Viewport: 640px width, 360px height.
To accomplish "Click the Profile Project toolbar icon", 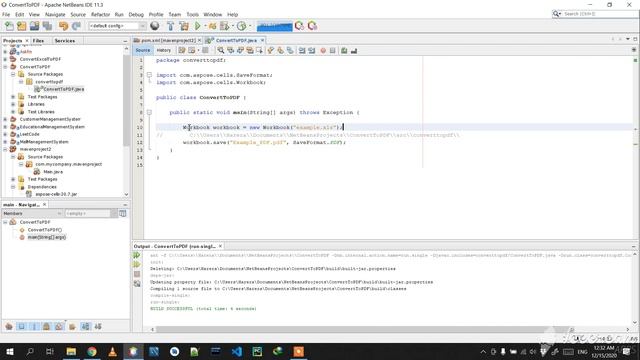I will (242, 26).
